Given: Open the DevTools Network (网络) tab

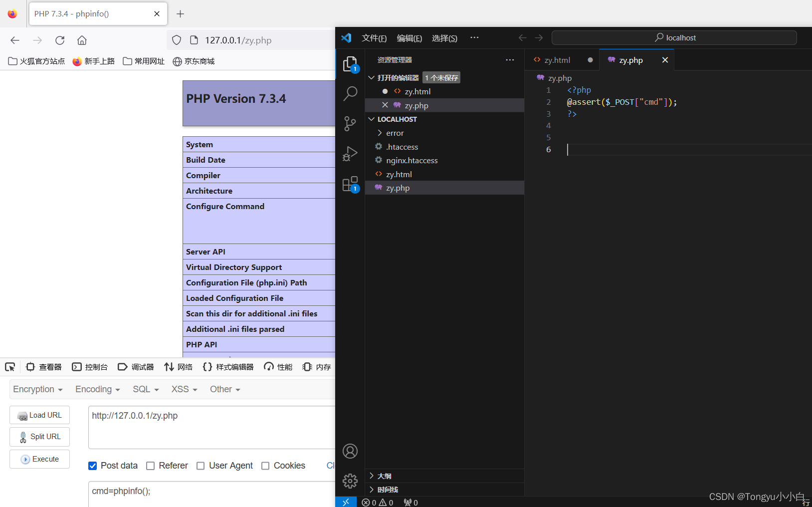Looking at the screenshot, I should [178, 367].
